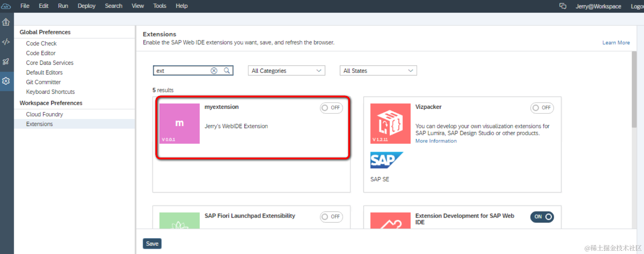Click the Vizpacker extension tile icon
The width and height of the screenshot is (644, 254).
coord(390,123)
